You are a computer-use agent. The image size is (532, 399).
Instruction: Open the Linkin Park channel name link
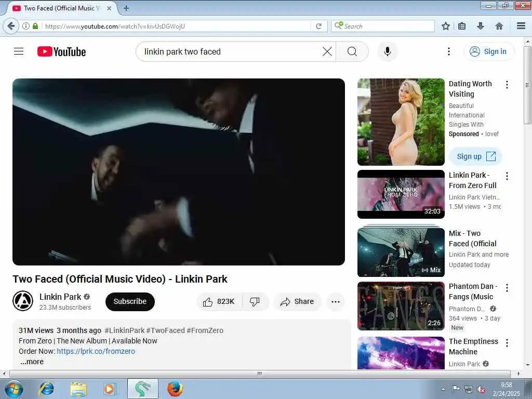[60, 297]
